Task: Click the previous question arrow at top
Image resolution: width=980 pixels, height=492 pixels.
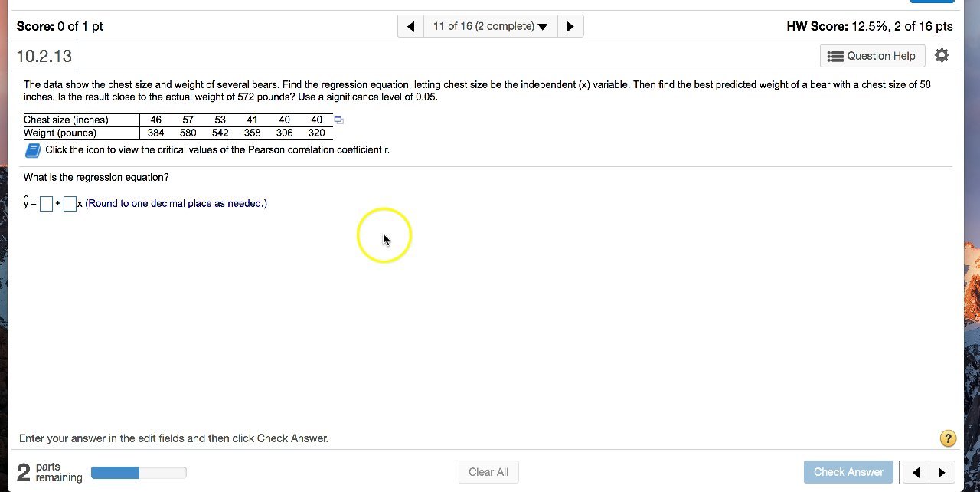Action: point(410,25)
